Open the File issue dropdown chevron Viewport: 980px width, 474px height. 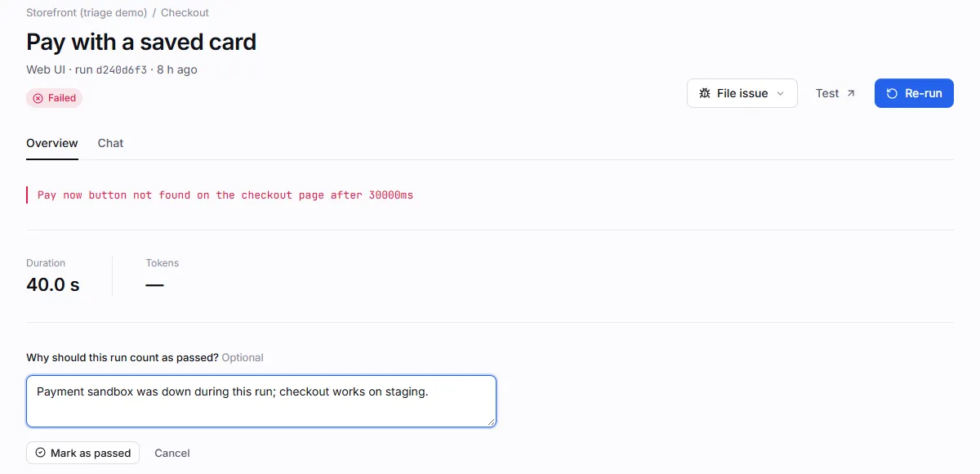(x=780, y=93)
